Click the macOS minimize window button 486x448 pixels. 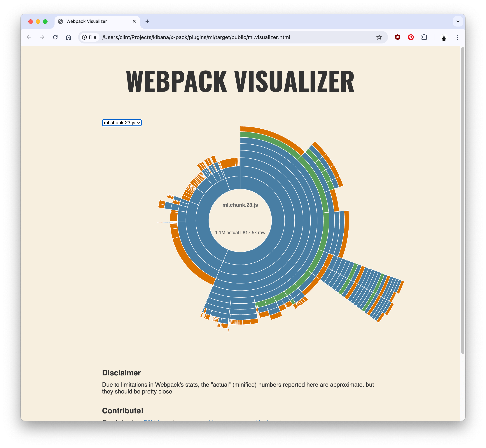click(38, 22)
